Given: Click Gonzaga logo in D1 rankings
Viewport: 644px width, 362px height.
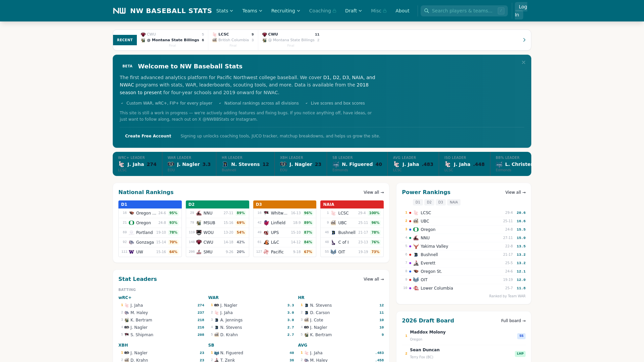Looking at the screenshot, I should pyautogui.click(x=131, y=242).
